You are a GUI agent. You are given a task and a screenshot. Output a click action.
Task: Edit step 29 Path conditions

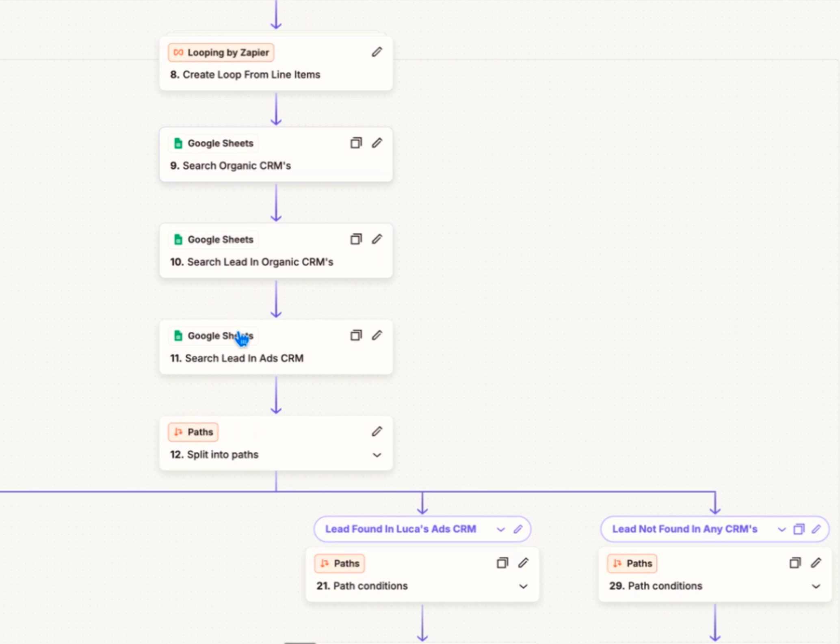coord(816,563)
